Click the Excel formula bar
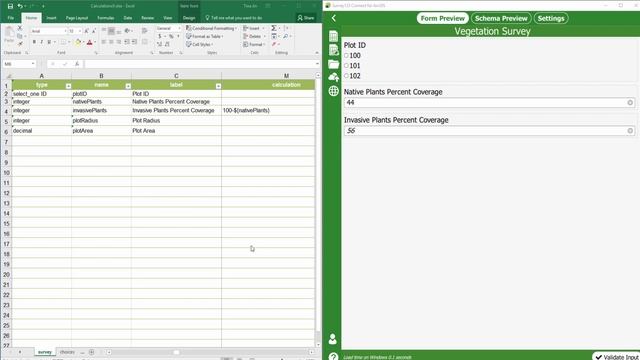Viewport: 640px width, 360px height. pyautogui.click(x=200, y=64)
